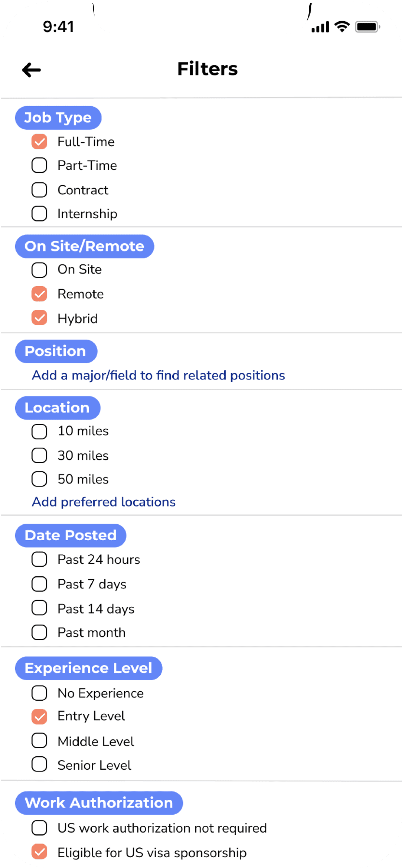Uncheck the Full-Time checkbox

[x=39, y=142]
